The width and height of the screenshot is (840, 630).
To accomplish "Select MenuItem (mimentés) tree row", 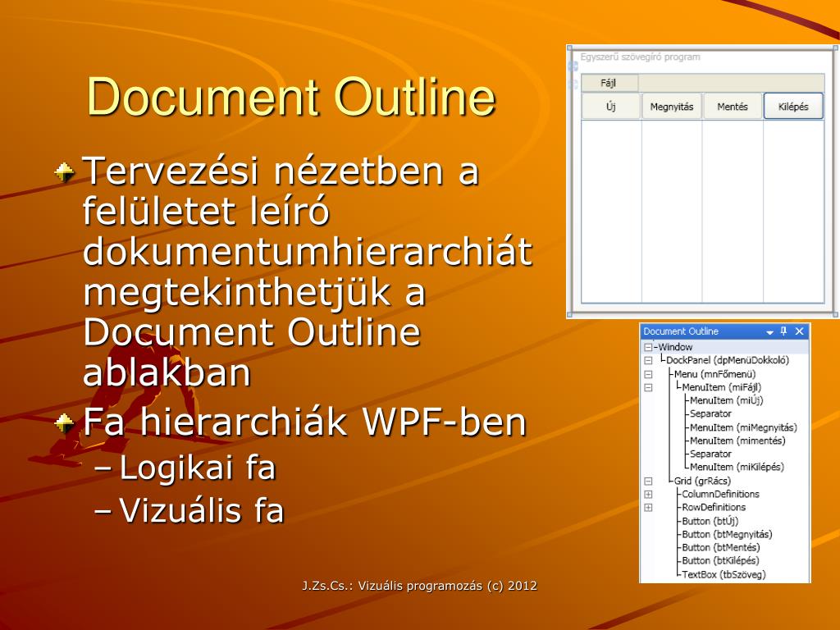I will pos(737,441).
